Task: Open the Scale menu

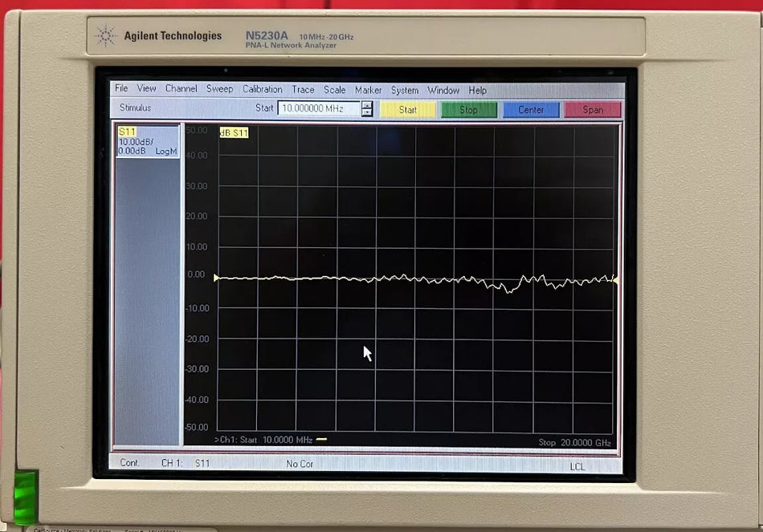Action: coord(335,89)
